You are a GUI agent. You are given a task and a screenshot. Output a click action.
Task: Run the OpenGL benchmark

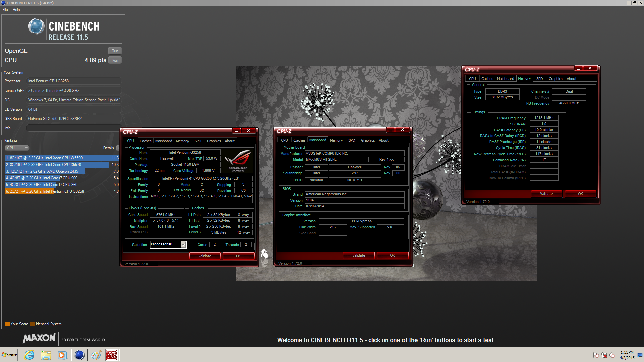(x=115, y=51)
